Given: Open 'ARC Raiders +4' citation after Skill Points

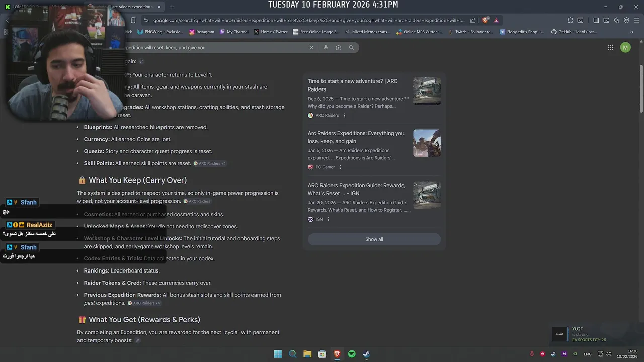Looking at the screenshot, I should point(209,163).
